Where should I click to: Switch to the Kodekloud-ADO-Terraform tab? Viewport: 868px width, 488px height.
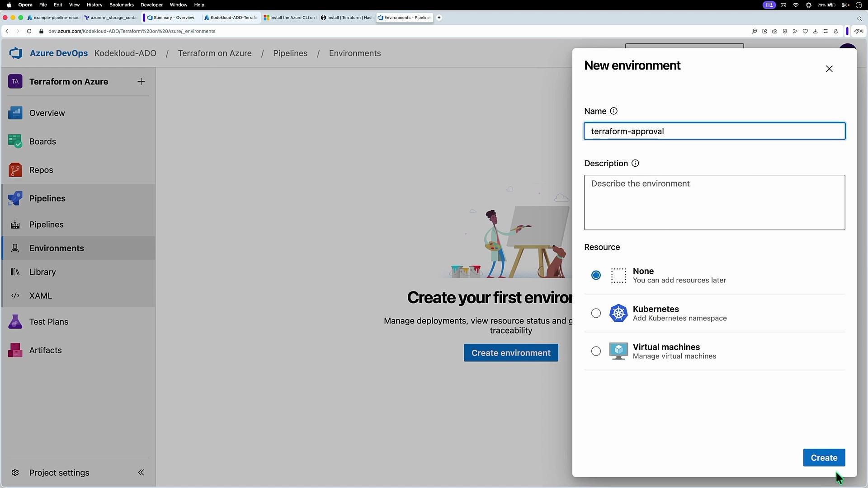[x=231, y=18]
